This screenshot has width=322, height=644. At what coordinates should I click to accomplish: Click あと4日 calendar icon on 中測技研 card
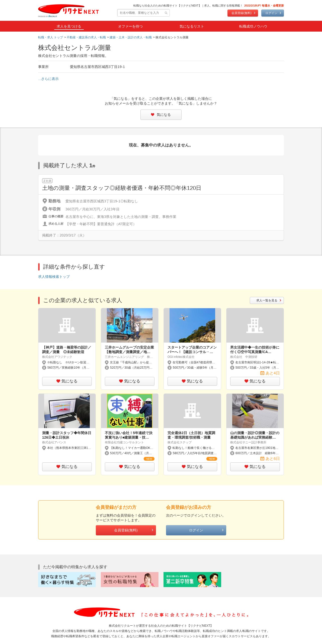(x=262, y=373)
